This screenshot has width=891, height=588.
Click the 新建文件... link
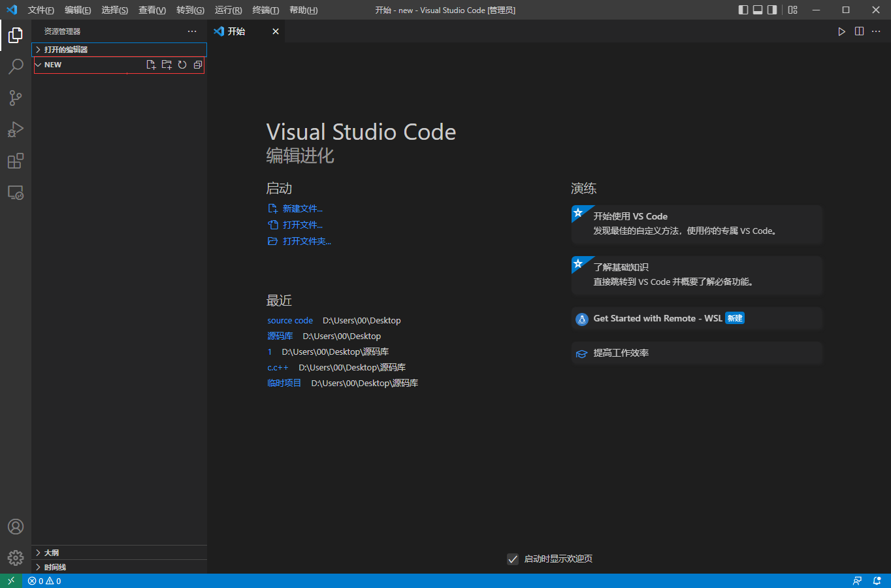click(302, 208)
